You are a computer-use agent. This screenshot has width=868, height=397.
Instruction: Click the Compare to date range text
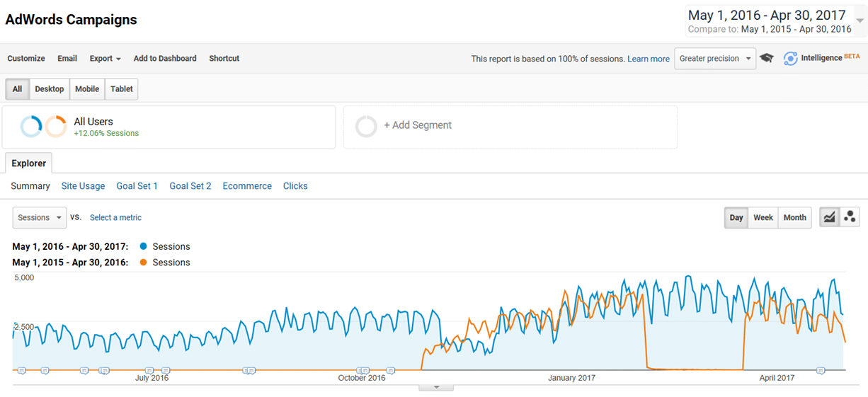click(x=770, y=30)
